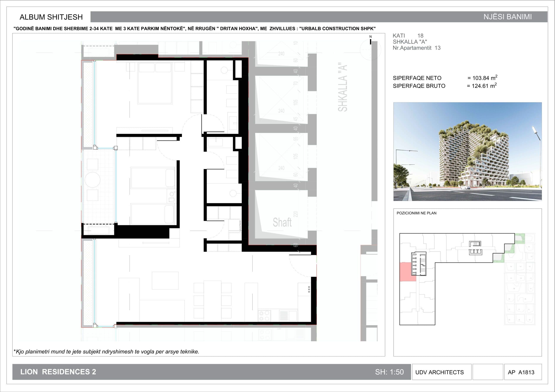The height and width of the screenshot is (392, 555).
Task: Click the 'UDV ARCHITECTS' box
Action: coord(442,372)
